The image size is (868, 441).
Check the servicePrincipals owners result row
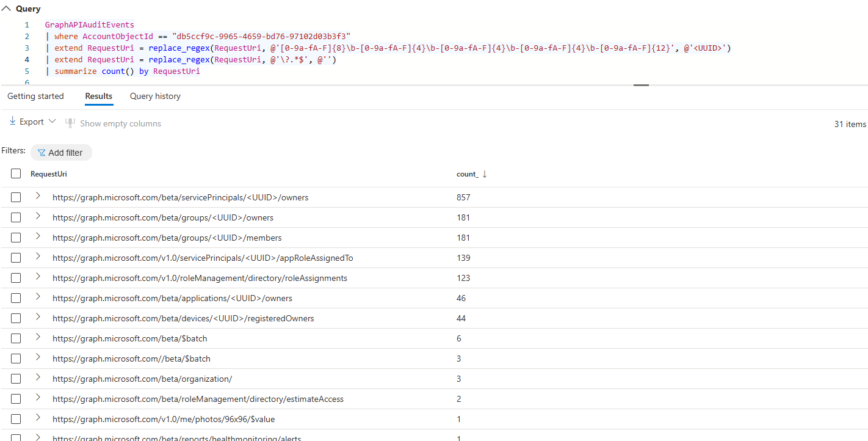tap(16, 197)
